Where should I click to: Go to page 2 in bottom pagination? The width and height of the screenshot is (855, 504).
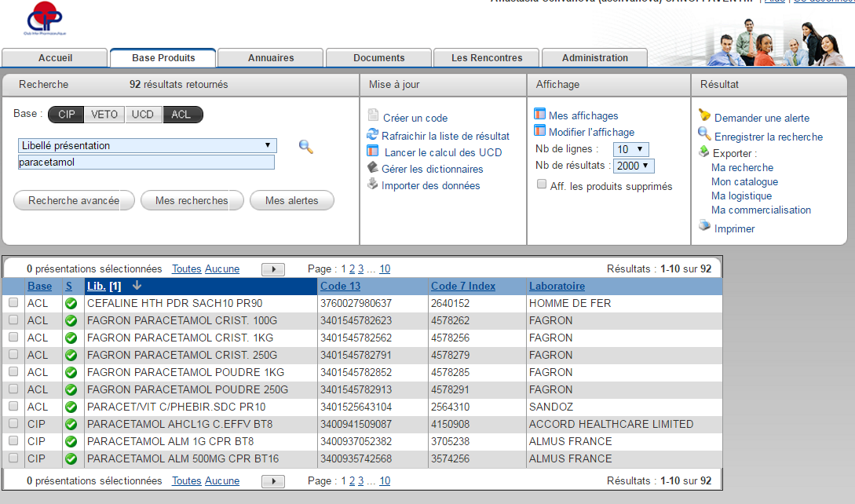click(352, 480)
